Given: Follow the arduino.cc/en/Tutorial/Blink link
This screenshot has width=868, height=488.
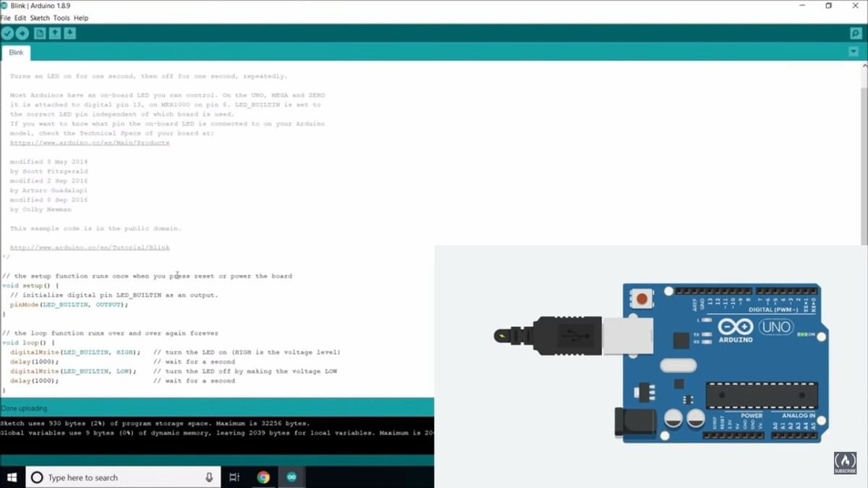Looking at the screenshot, I should [x=90, y=247].
